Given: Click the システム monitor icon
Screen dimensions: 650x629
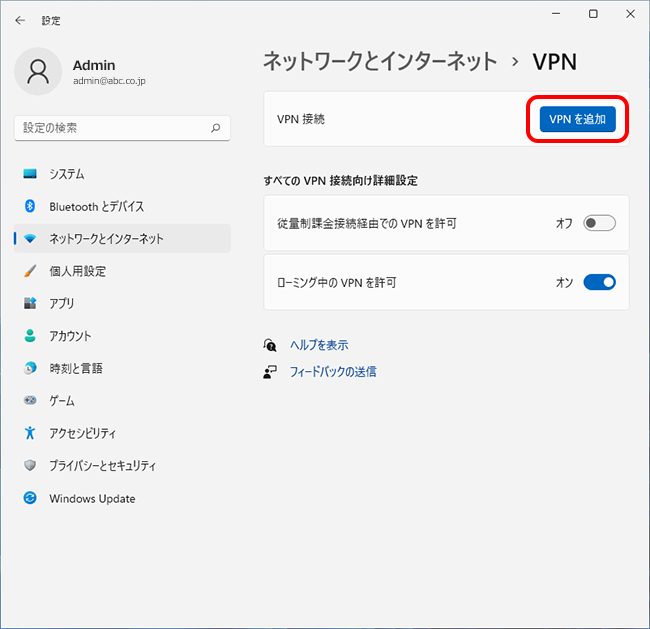Looking at the screenshot, I should [x=30, y=174].
